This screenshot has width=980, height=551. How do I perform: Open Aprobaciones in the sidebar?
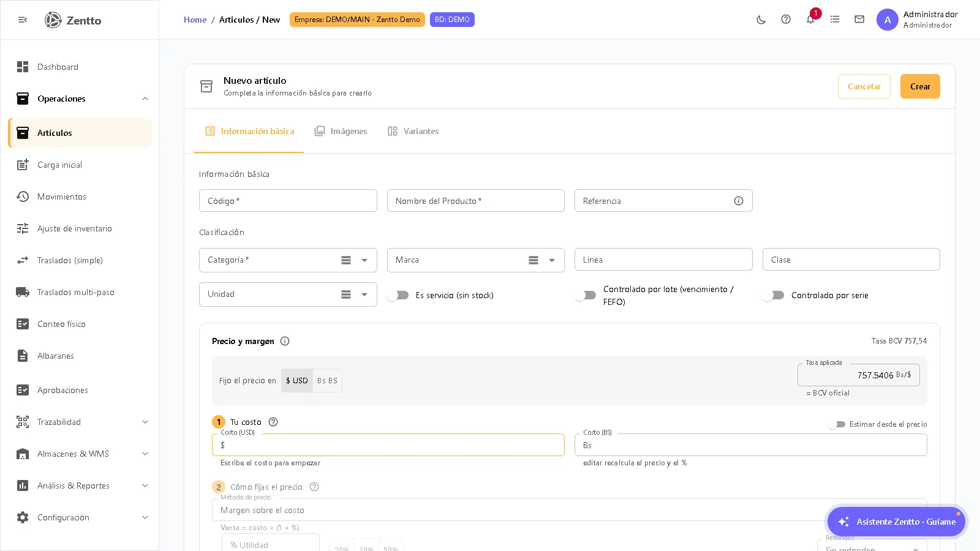(80, 390)
